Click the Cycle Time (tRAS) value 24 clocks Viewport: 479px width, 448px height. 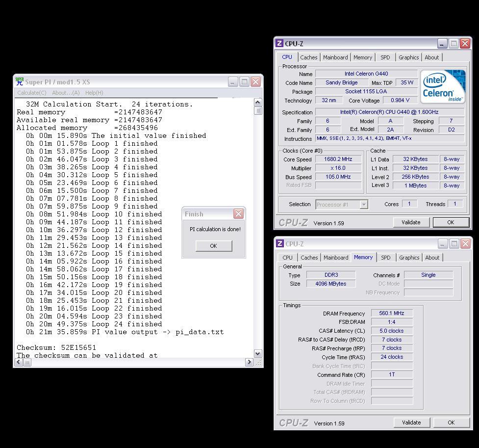point(392,357)
